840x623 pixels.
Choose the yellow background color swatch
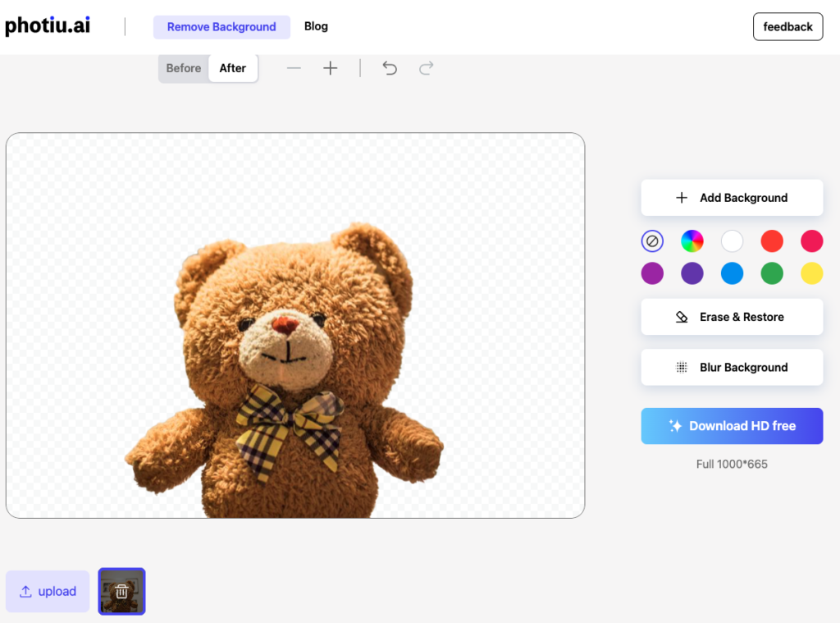(x=811, y=273)
